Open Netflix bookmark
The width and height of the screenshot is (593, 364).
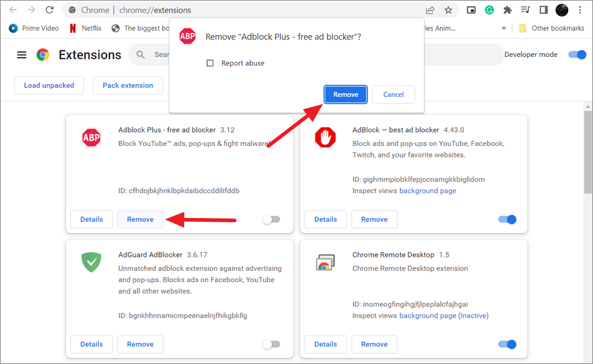(x=85, y=28)
